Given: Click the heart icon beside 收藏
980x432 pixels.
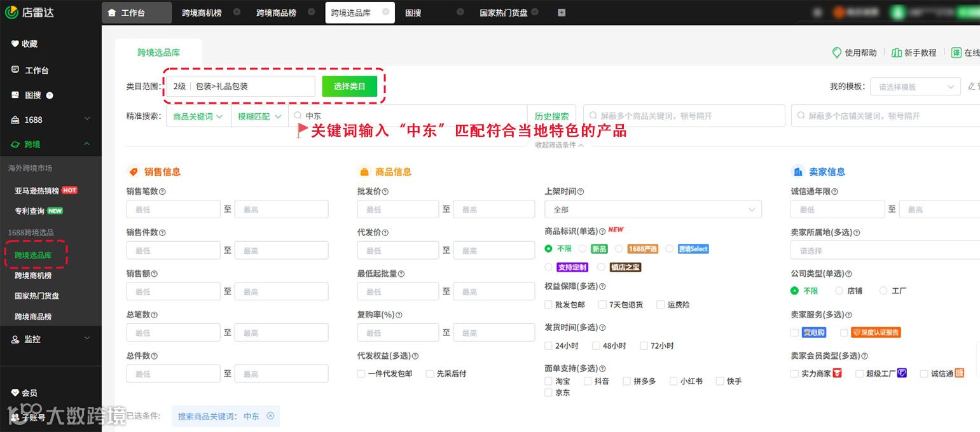Looking at the screenshot, I should click(15, 44).
